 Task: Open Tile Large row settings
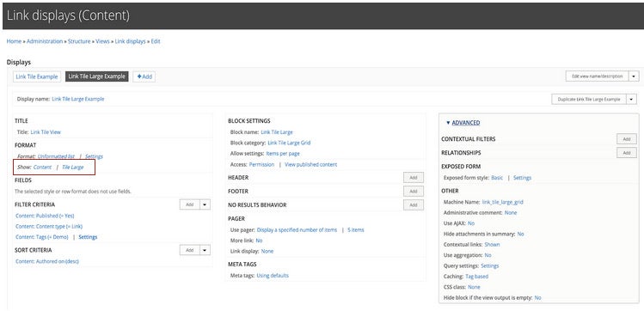click(x=73, y=167)
